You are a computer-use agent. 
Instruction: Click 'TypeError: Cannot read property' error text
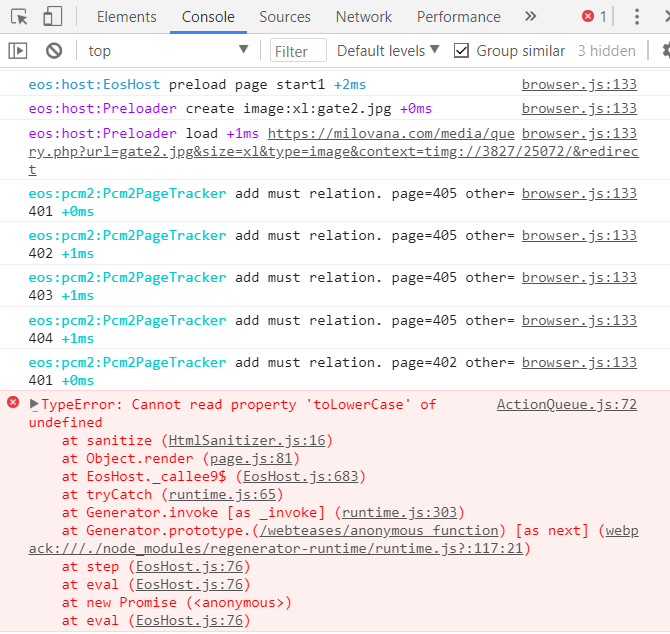(169, 404)
